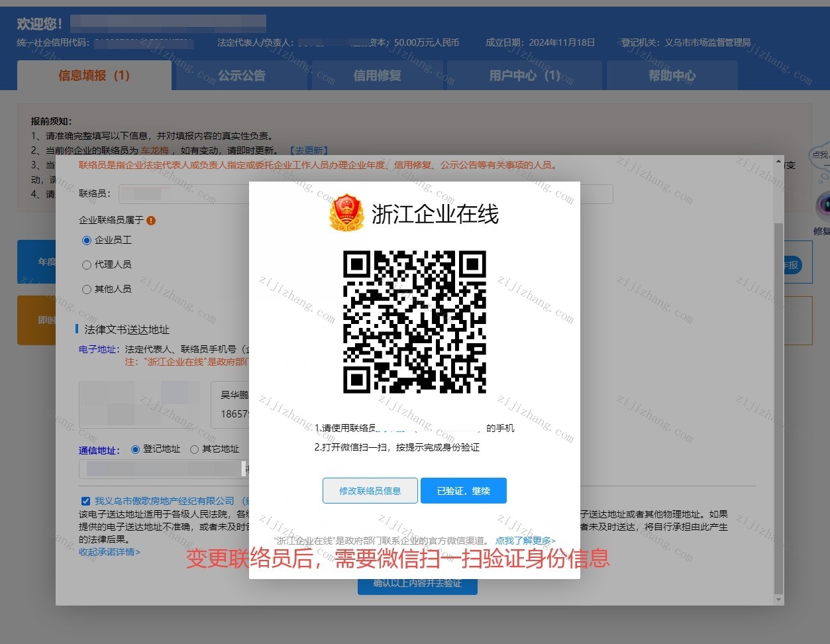Click the robot assistant icon at right edge

pos(823,205)
